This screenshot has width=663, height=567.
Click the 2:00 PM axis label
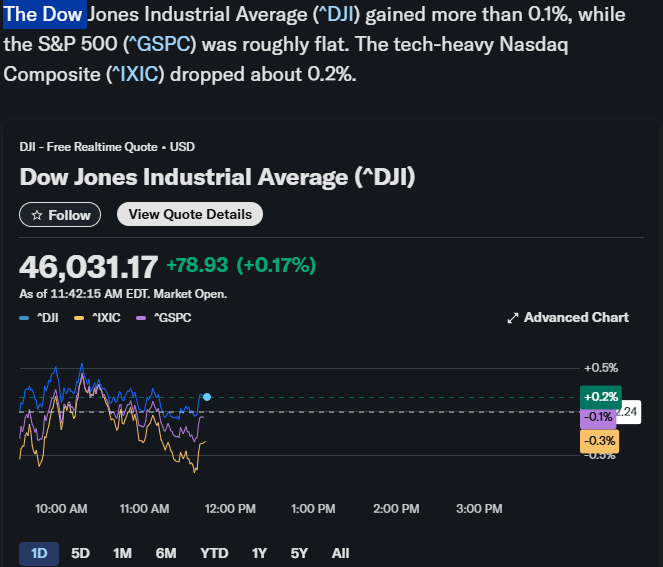pyautogui.click(x=396, y=509)
